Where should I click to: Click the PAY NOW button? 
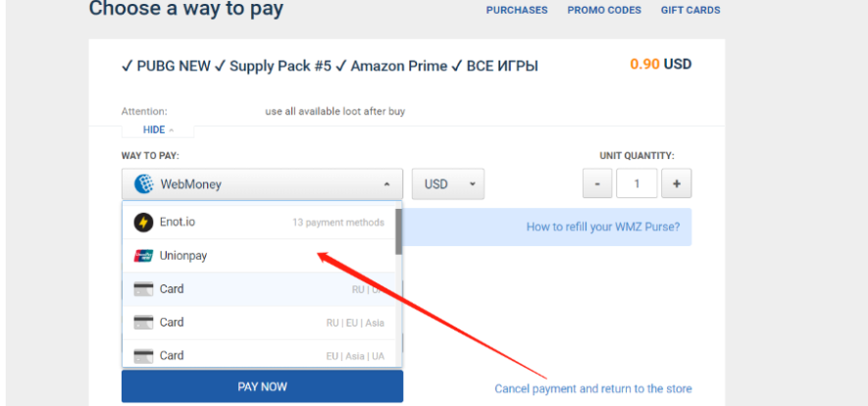click(263, 386)
